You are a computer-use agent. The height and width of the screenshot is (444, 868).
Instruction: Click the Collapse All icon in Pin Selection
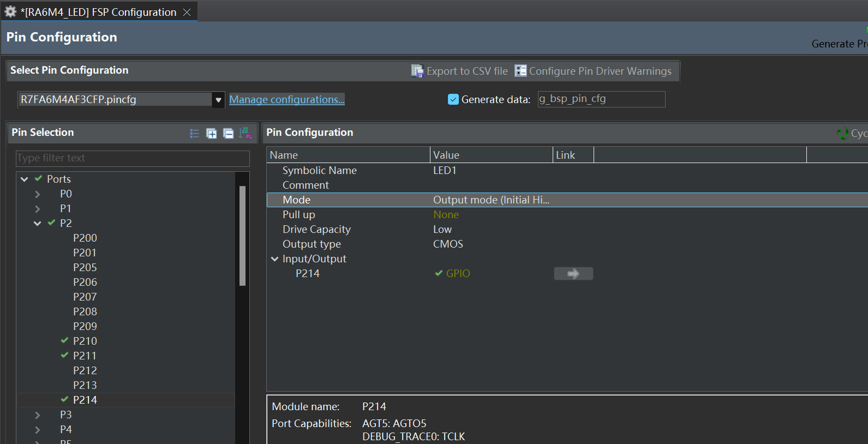pos(229,133)
